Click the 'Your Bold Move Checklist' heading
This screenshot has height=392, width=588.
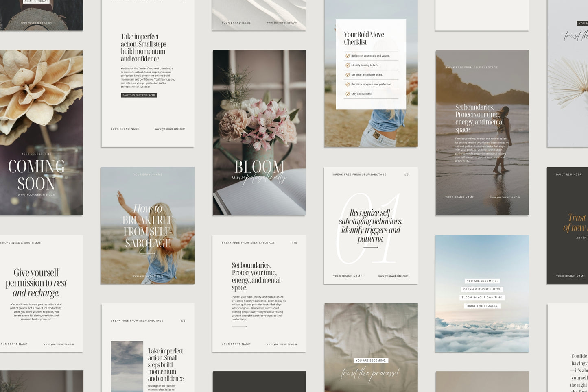(x=364, y=38)
